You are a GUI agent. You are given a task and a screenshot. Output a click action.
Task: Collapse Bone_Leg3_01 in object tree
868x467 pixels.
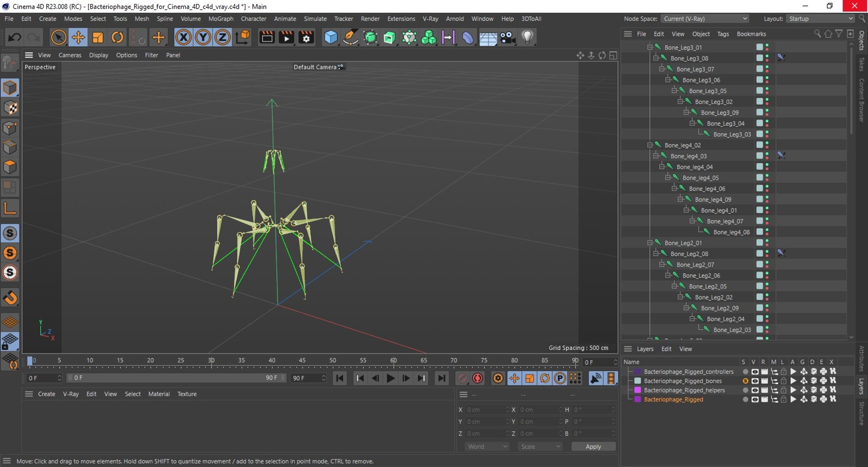(x=650, y=47)
